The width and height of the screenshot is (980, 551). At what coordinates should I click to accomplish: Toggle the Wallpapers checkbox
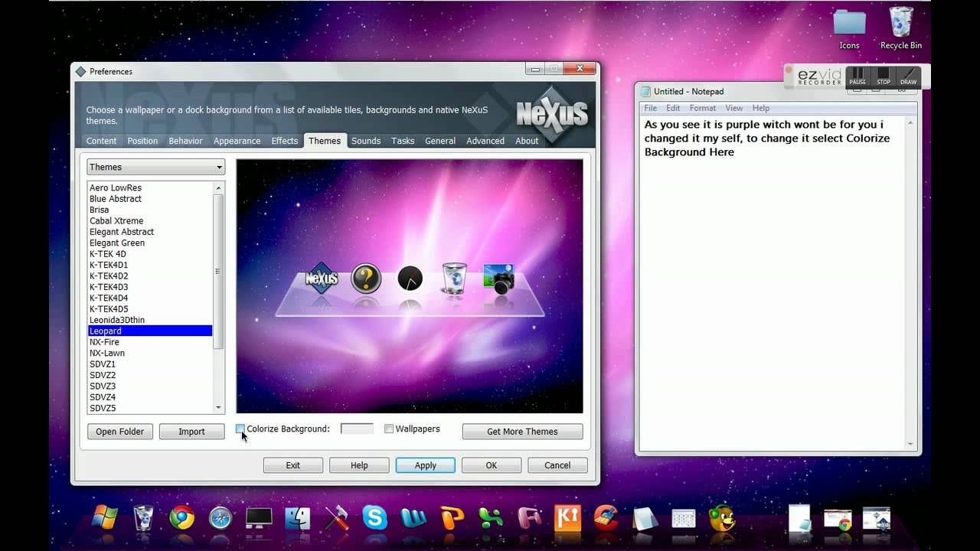(389, 429)
